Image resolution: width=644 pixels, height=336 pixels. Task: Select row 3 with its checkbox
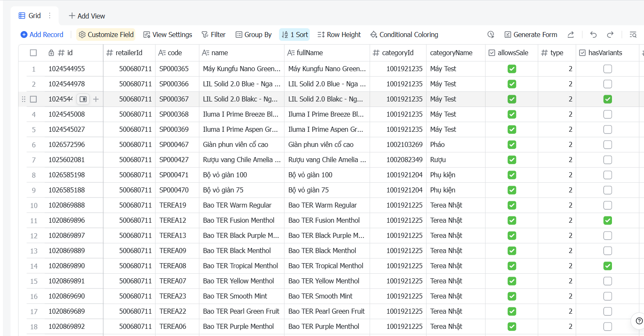coord(33,99)
